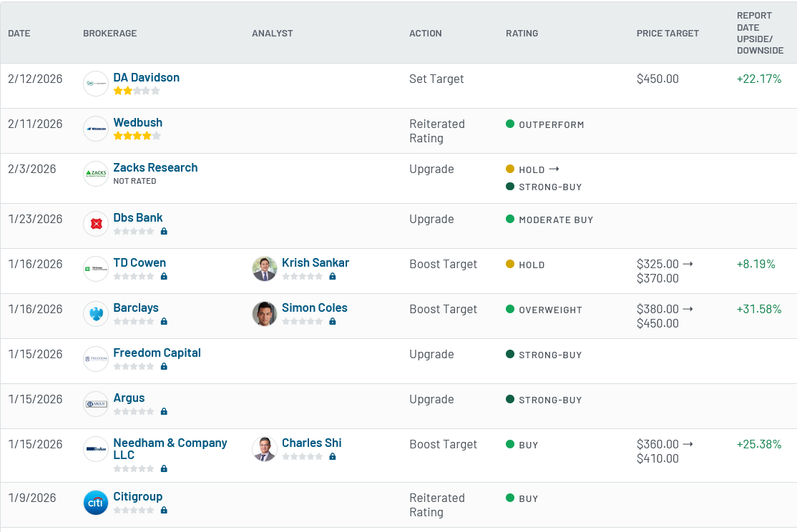Open the Argus brokerage link
The image size is (797, 532).
point(129,398)
